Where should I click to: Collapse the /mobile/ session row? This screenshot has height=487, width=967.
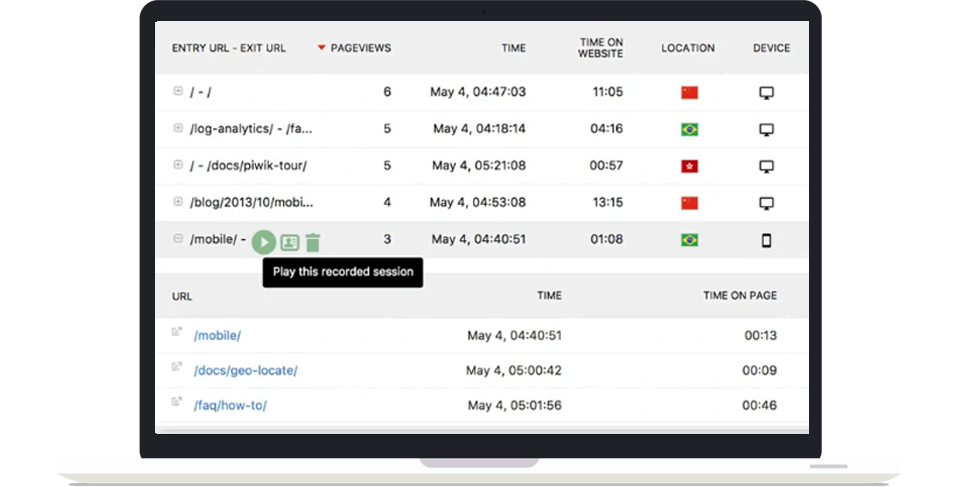click(178, 239)
